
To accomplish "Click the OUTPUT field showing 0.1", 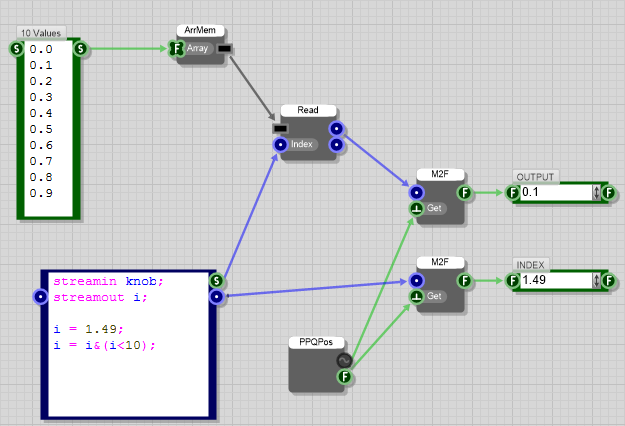I will coord(556,193).
